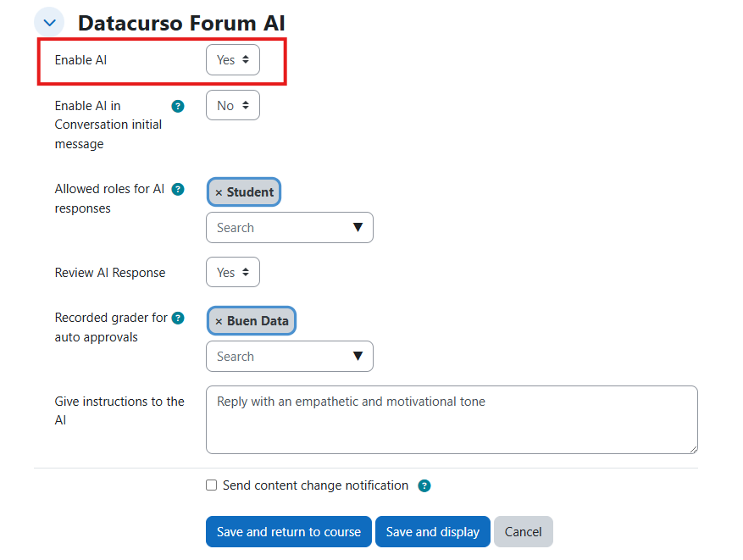Viewport: 743px width, 560px height.
Task: Open the help tooltip for Enable AI in Conversation
Action: pyautogui.click(x=177, y=106)
